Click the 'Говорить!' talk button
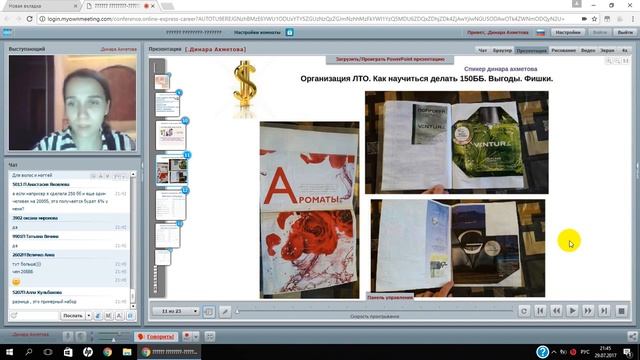640x360 pixels. [x=156, y=336]
